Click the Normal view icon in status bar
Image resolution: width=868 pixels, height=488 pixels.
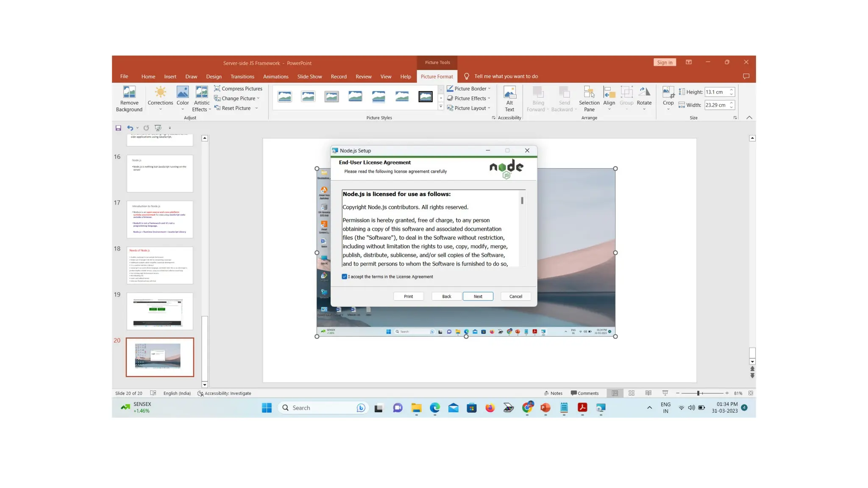(615, 393)
